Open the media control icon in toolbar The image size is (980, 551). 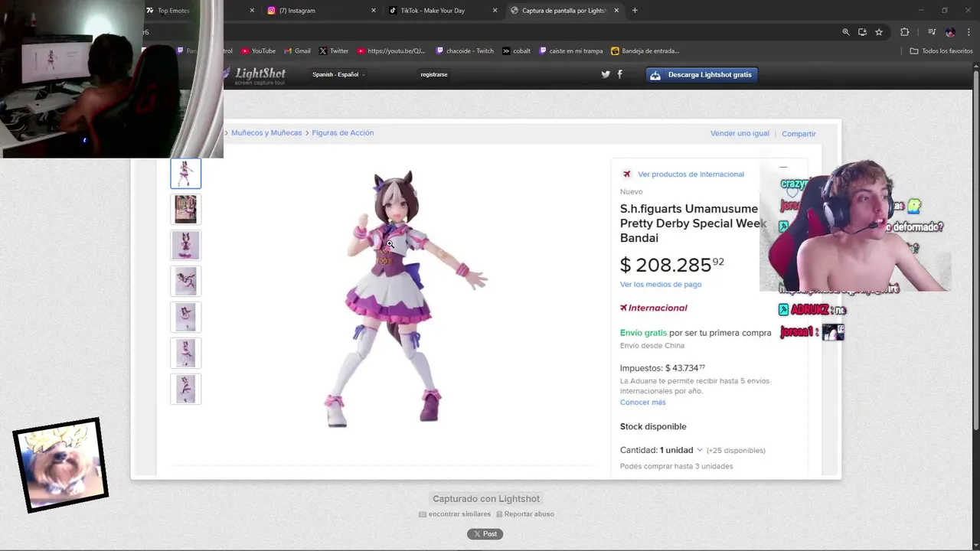pos(932,32)
